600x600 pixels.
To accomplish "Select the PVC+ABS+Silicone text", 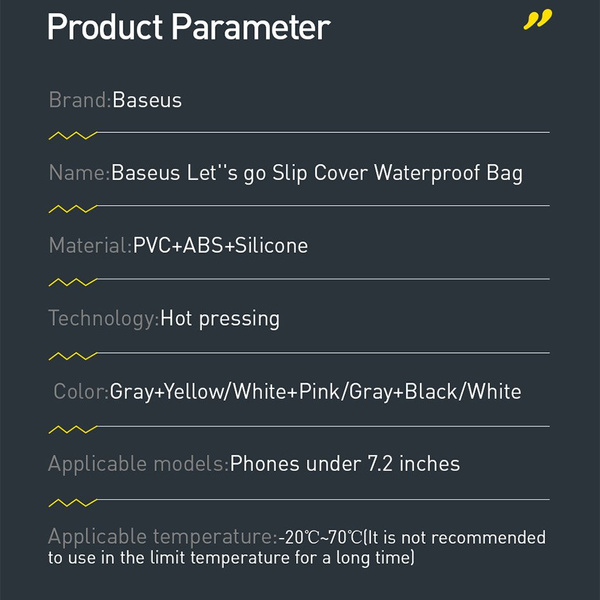I will [x=220, y=246].
